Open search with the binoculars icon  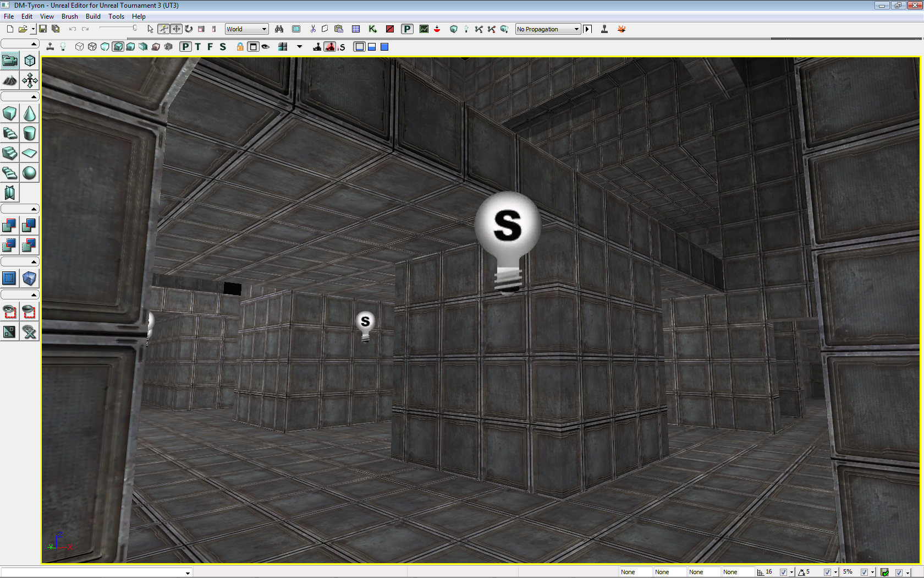279,29
